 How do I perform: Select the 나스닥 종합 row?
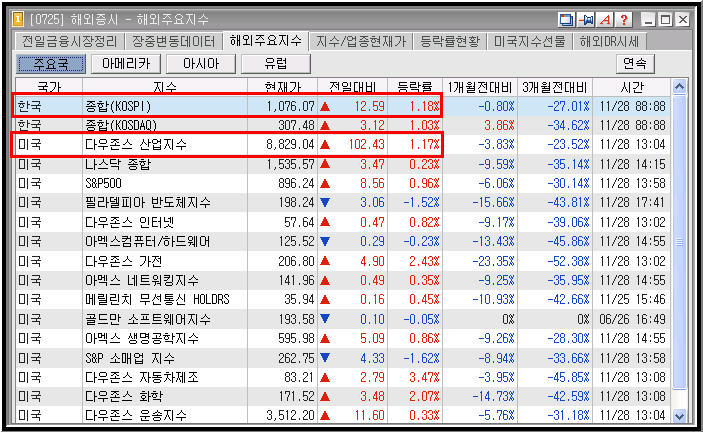[343, 164]
